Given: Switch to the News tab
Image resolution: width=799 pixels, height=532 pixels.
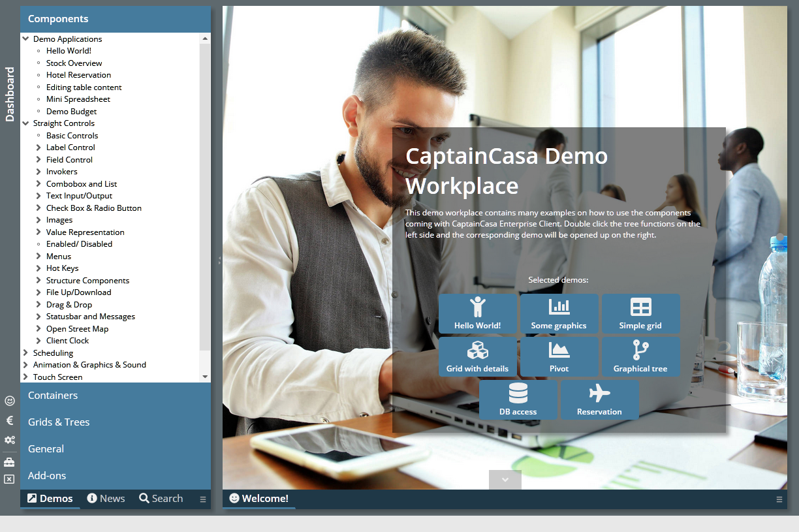Looking at the screenshot, I should tap(106, 498).
